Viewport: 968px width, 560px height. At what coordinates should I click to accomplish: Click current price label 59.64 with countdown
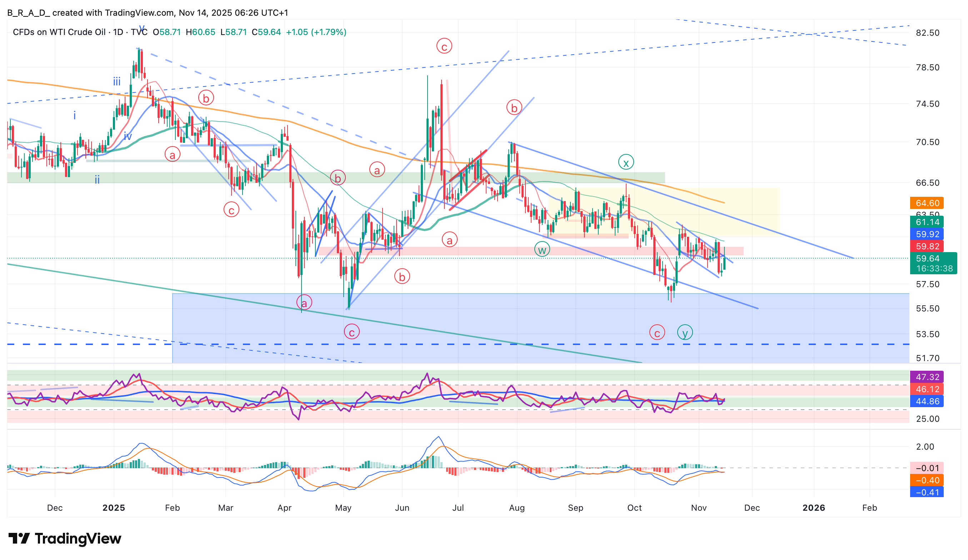pyautogui.click(x=933, y=263)
